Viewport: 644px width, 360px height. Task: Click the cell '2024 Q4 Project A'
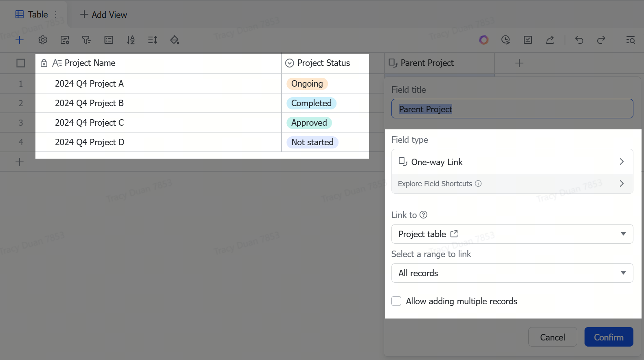(x=158, y=83)
